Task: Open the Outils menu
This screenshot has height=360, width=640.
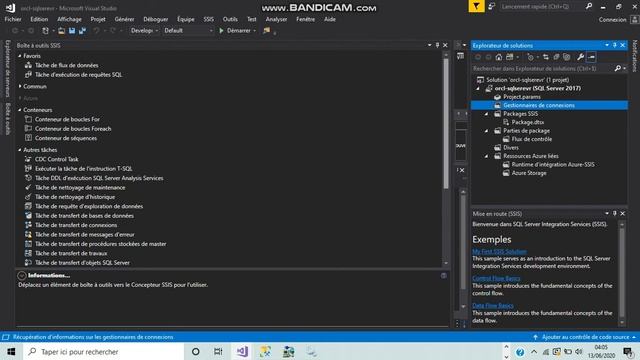Action: (x=230, y=19)
